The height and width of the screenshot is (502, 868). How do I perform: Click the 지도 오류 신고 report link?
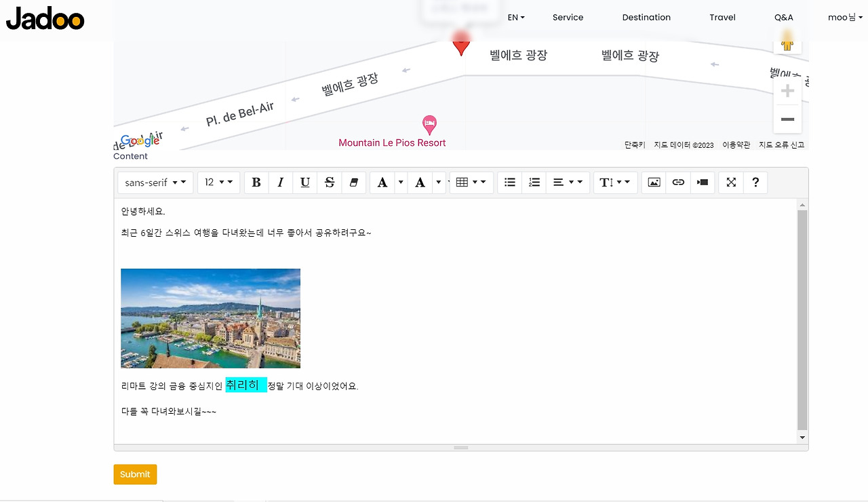click(x=781, y=144)
